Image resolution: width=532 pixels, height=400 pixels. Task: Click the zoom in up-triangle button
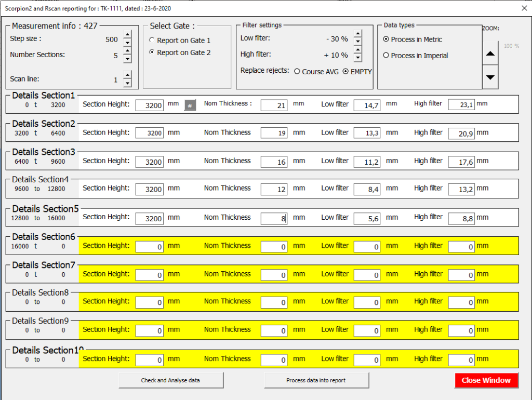coord(490,54)
